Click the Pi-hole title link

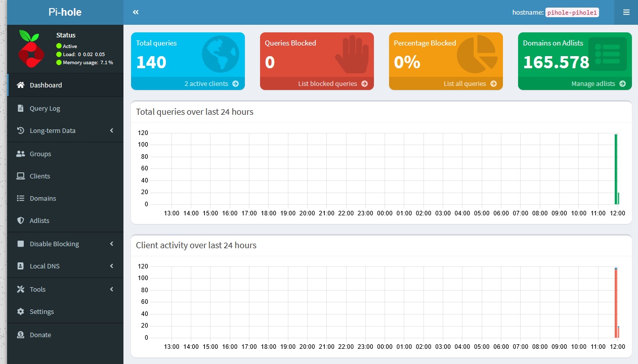[65, 12]
